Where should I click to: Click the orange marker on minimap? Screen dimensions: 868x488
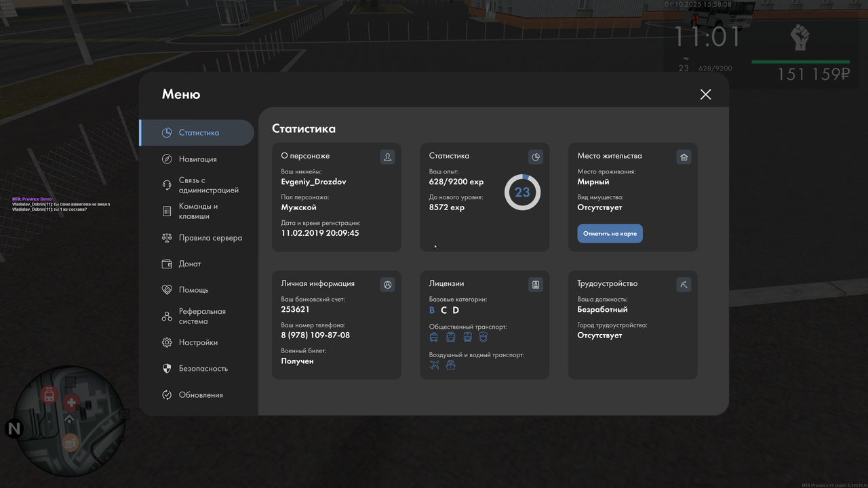coord(71,443)
